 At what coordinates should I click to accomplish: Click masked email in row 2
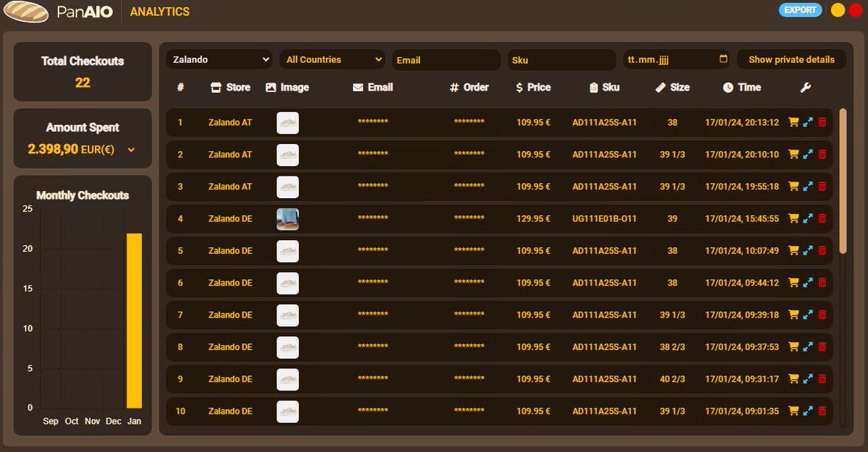click(x=373, y=155)
